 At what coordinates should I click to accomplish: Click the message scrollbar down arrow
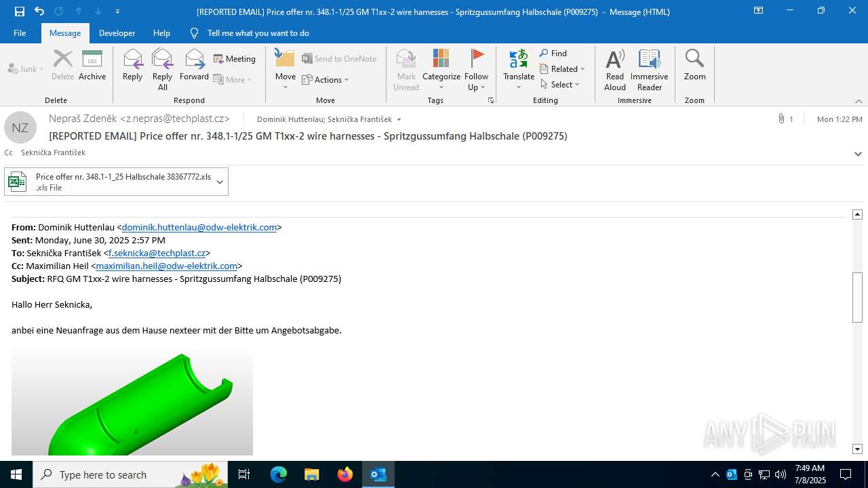point(857,449)
